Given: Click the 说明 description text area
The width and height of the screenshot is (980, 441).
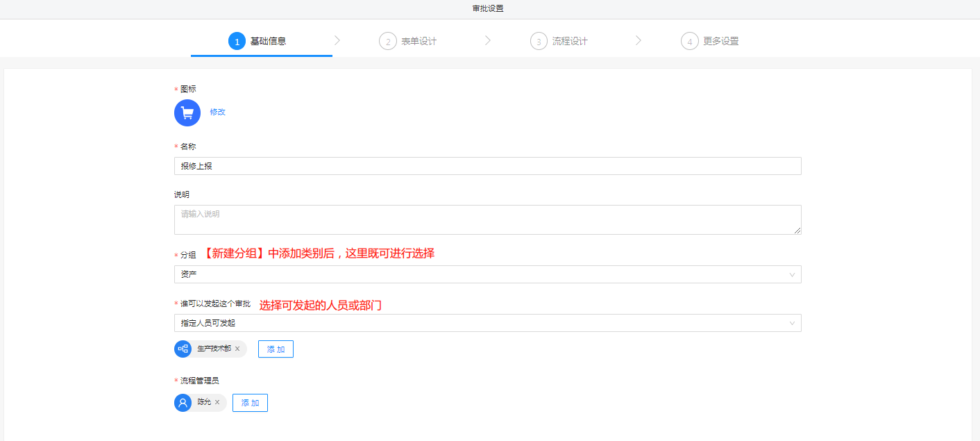Looking at the screenshot, I should click(x=487, y=219).
